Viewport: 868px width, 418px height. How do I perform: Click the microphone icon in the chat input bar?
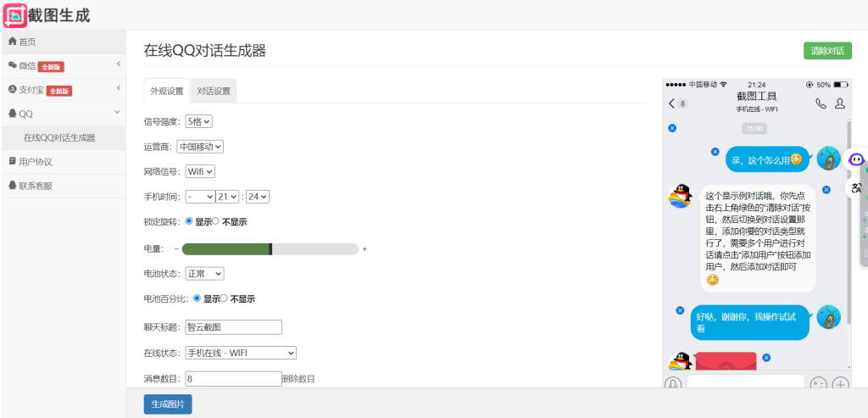pyautogui.click(x=672, y=384)
